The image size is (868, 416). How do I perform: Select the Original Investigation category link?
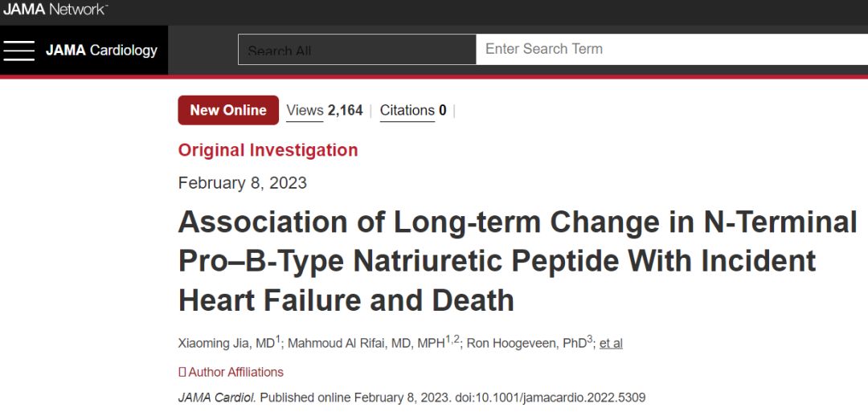(x=268, y=150)
